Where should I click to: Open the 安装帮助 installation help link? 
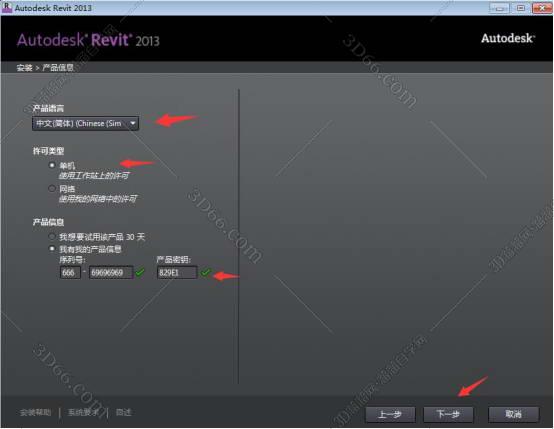(x=35, y=412)
